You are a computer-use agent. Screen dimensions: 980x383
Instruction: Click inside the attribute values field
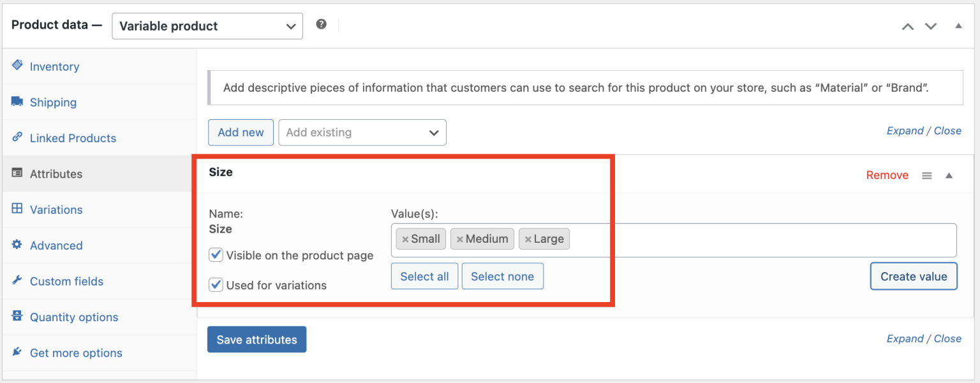click(734, 239)
